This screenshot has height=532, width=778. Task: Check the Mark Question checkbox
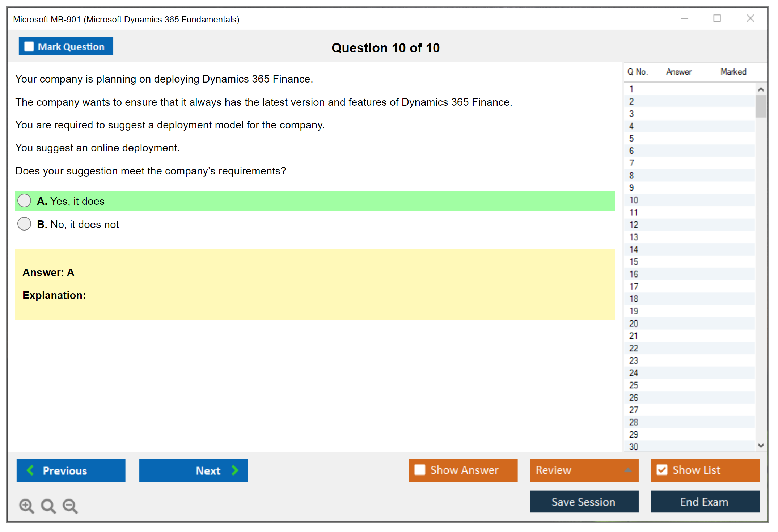tap(29, 46)
